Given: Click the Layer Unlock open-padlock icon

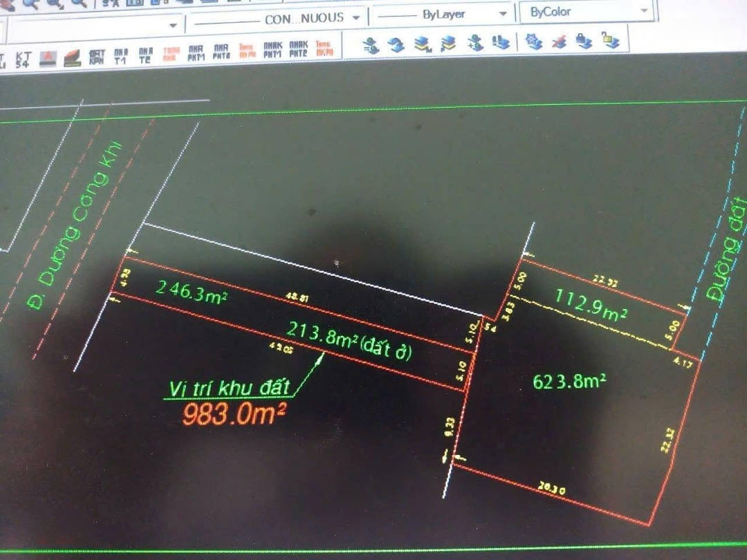Looking at the screenshot, I should pyautogui.click(x=609, y=41).
